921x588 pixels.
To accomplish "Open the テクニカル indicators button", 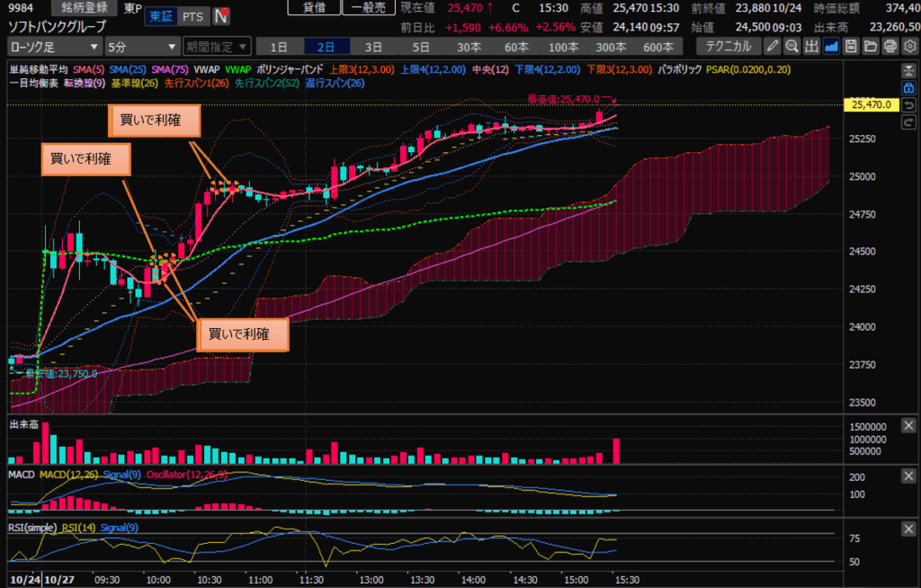I will [x=727, y=46].
